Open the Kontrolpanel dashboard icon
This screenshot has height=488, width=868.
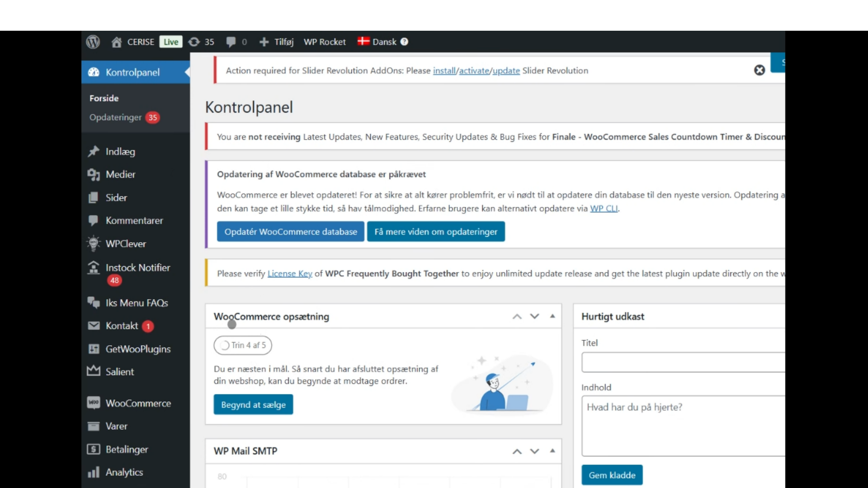94,72
